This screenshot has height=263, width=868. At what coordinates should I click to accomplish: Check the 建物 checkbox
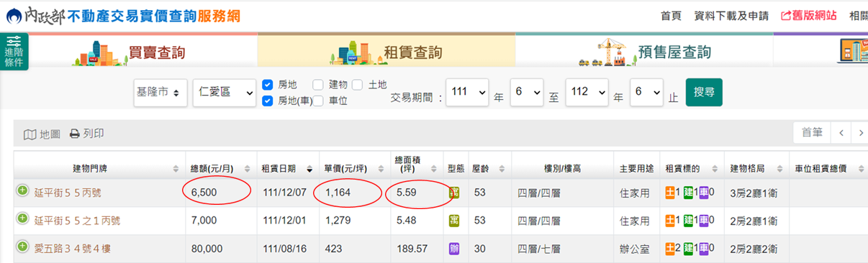(x=318, y=85)
